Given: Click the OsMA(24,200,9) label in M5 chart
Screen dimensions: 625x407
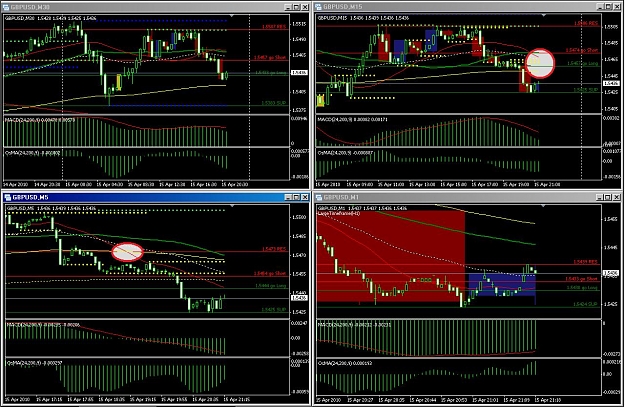Looking at the screenshot, I should 23,363.
